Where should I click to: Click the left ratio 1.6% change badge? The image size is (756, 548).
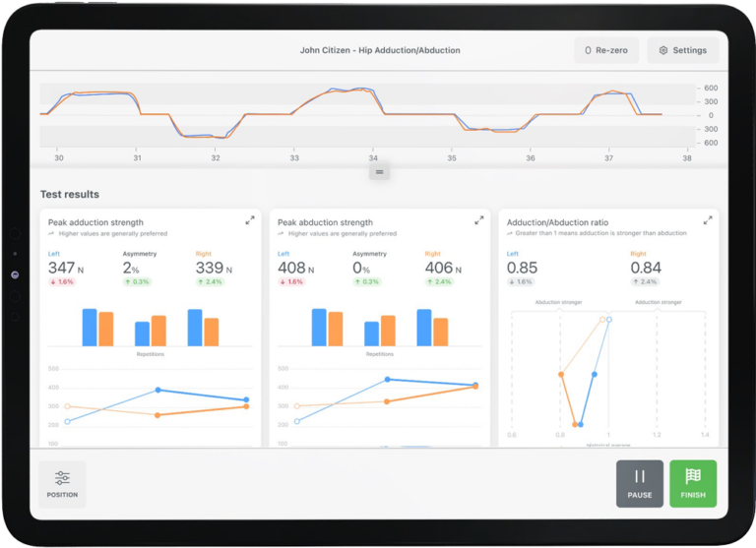point(521,282)
